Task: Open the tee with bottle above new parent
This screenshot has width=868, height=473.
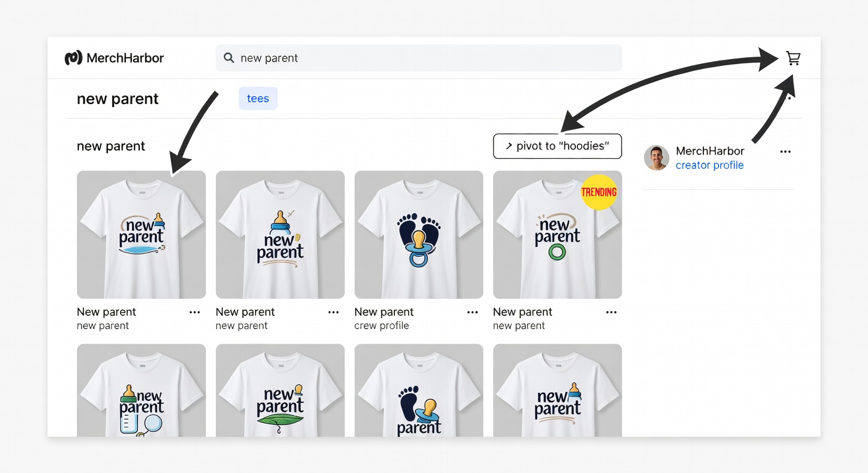Action: pos(280,235)
